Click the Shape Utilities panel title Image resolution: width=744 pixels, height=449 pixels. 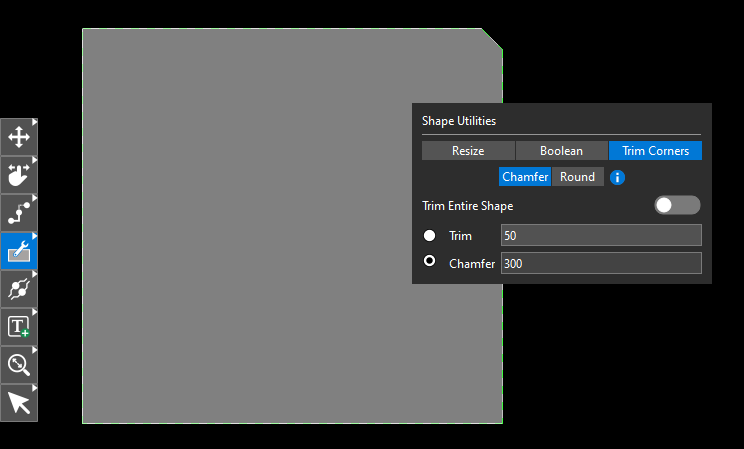[x=459, y=121]
